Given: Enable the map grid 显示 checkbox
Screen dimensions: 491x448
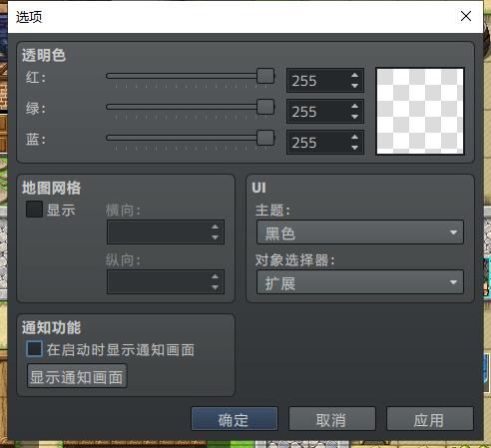Looking at the screenshot, I should 34,210.
